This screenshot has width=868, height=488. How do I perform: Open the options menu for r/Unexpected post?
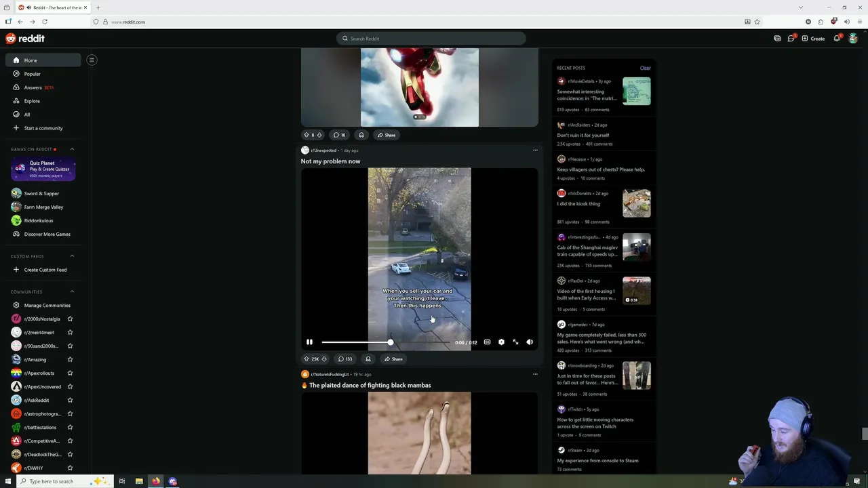(x=535, y=150)
